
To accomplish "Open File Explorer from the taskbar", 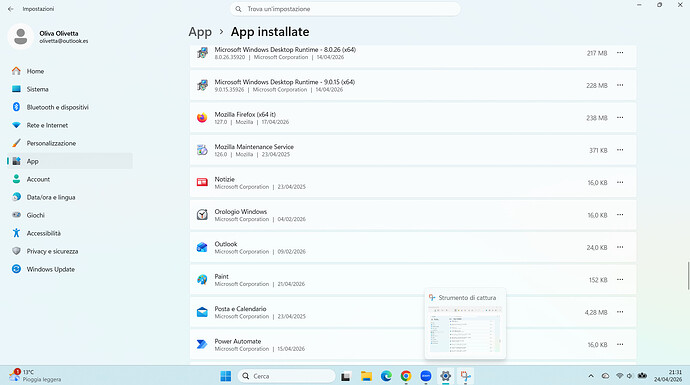I will 366,376.
